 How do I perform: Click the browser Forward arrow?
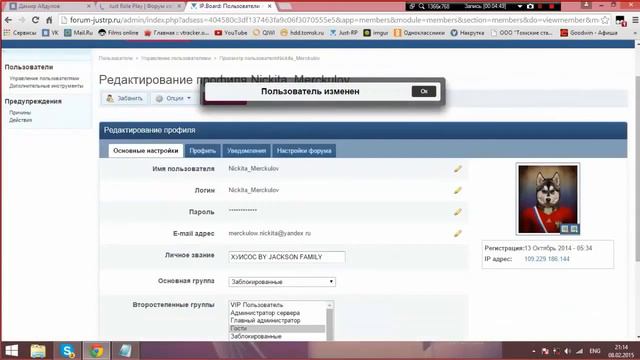22,20
